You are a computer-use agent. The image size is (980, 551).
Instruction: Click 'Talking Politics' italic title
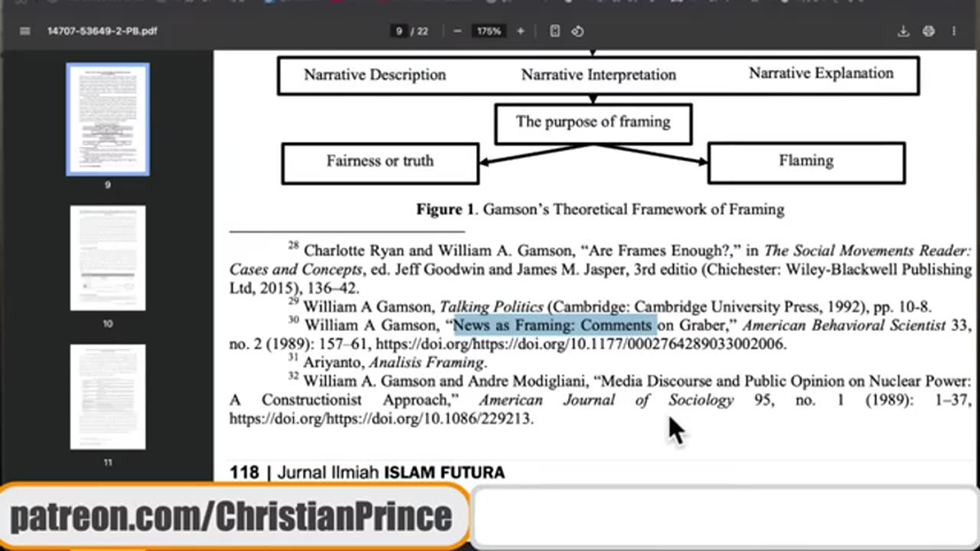491,307
